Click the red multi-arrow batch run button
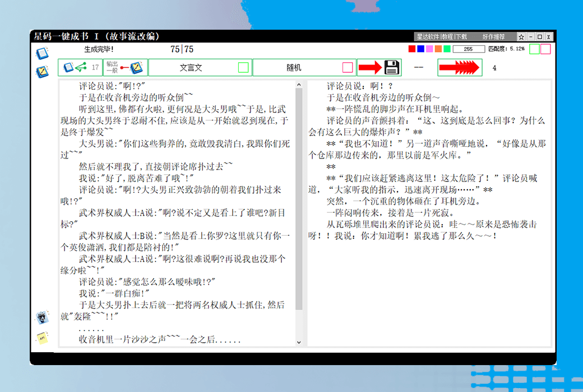Viewport: 583px width, 392px height. (460, 67)
